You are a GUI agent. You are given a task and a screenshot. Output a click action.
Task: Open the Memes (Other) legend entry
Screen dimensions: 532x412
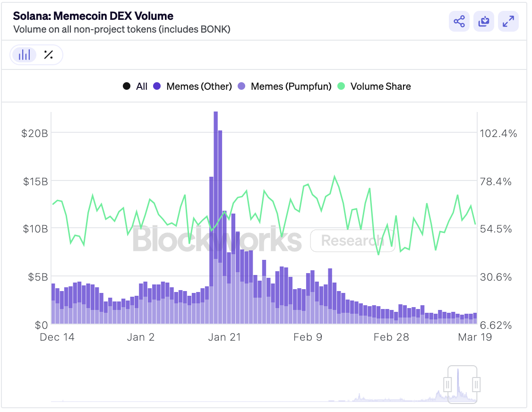click(x=198, y=86)
